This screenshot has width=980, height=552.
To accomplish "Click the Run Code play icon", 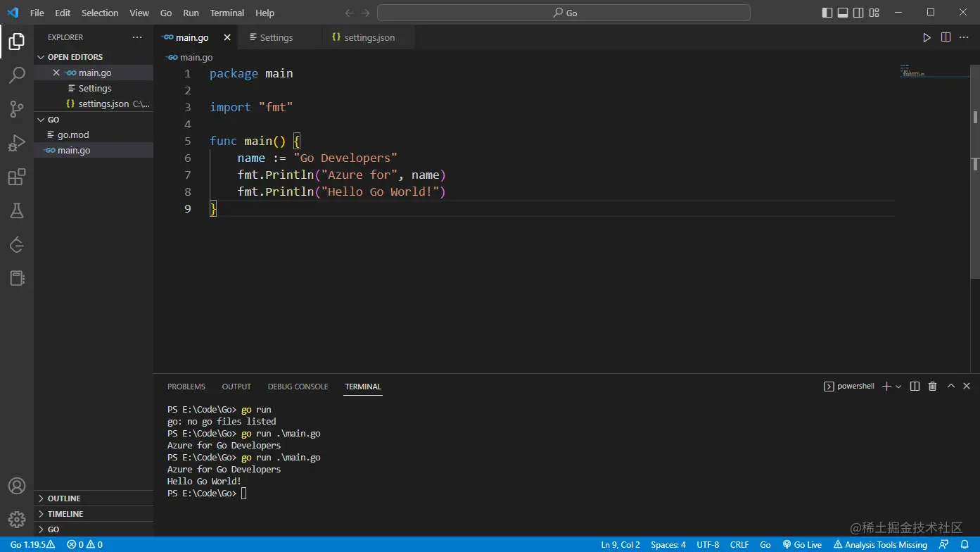I will (x=927, y=37).
